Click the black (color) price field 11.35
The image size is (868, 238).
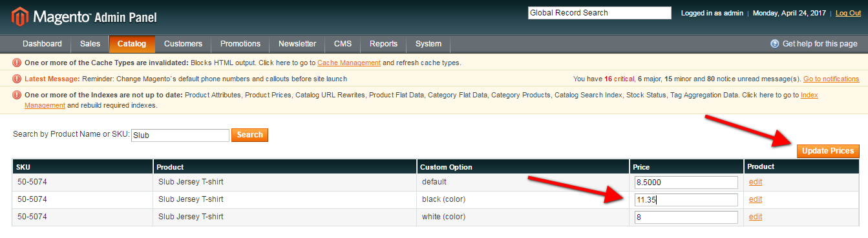click(x=686, y=200)
